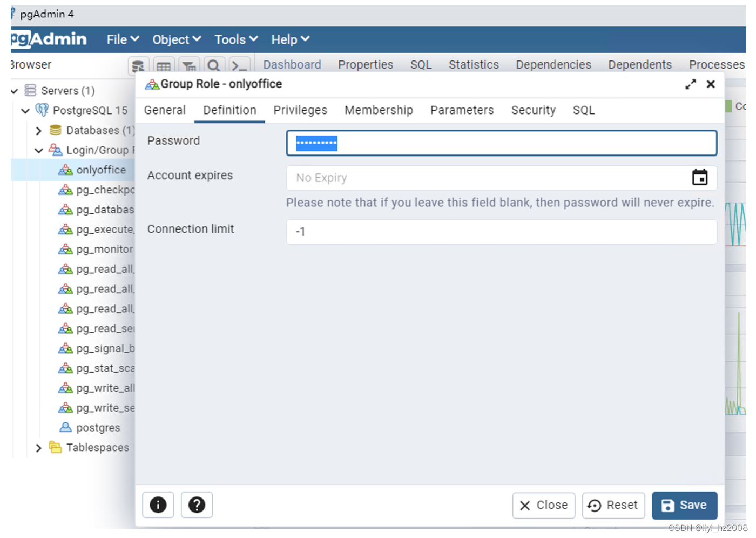This screenshot has height=538, width=756.
Task: Click the server/database toolbar icon in Browser
Action: point(138,66)
